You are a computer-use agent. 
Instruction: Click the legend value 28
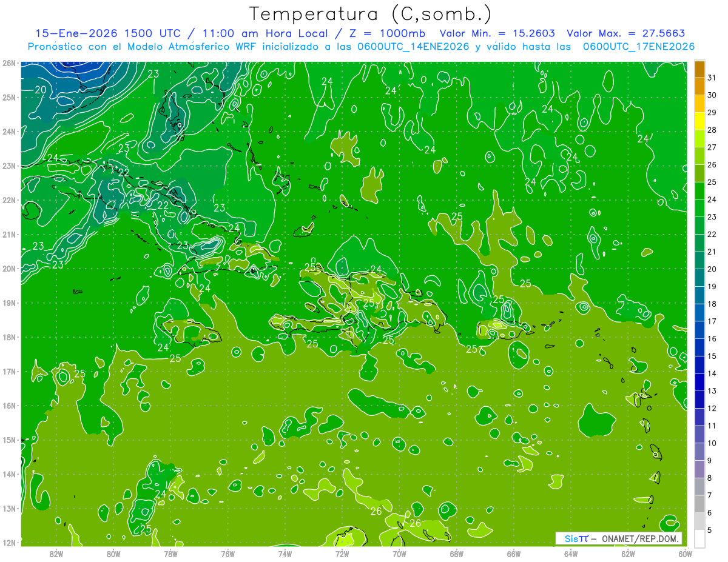712,130
